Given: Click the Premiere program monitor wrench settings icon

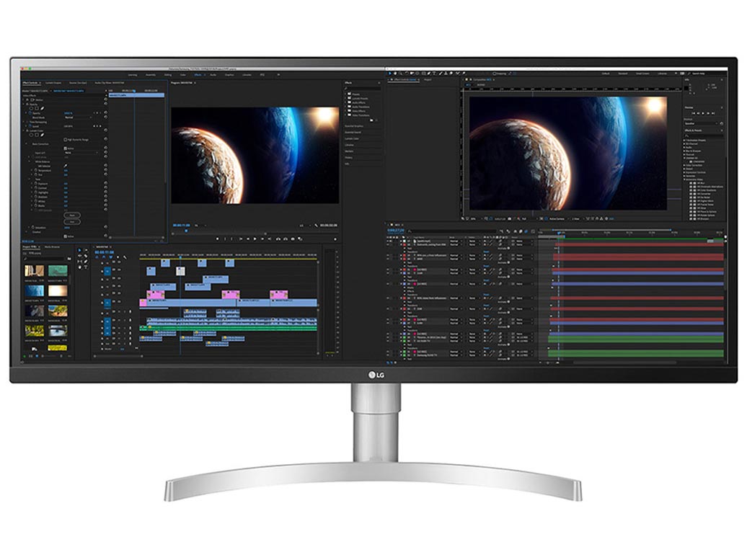Looking at the screenshot, I should pos(317,225).
